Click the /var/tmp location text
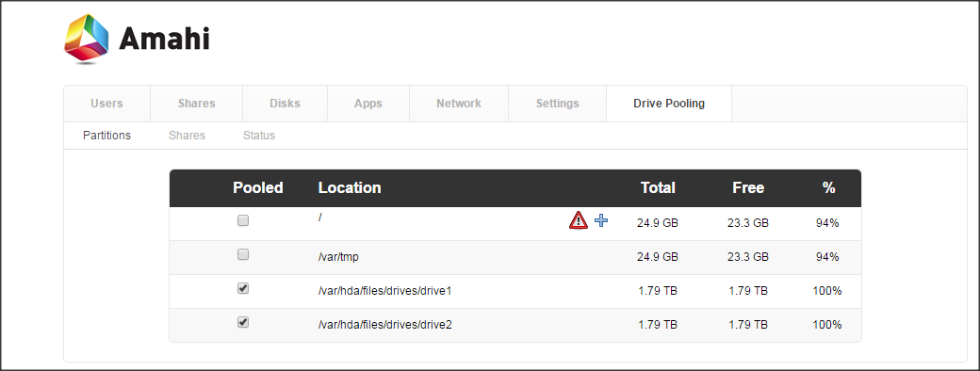 338,257
